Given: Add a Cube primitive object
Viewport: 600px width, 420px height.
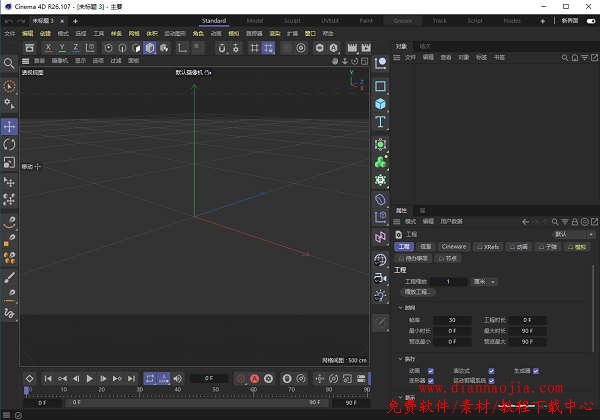Looking at the screenshot, I should tap(380, 104).
